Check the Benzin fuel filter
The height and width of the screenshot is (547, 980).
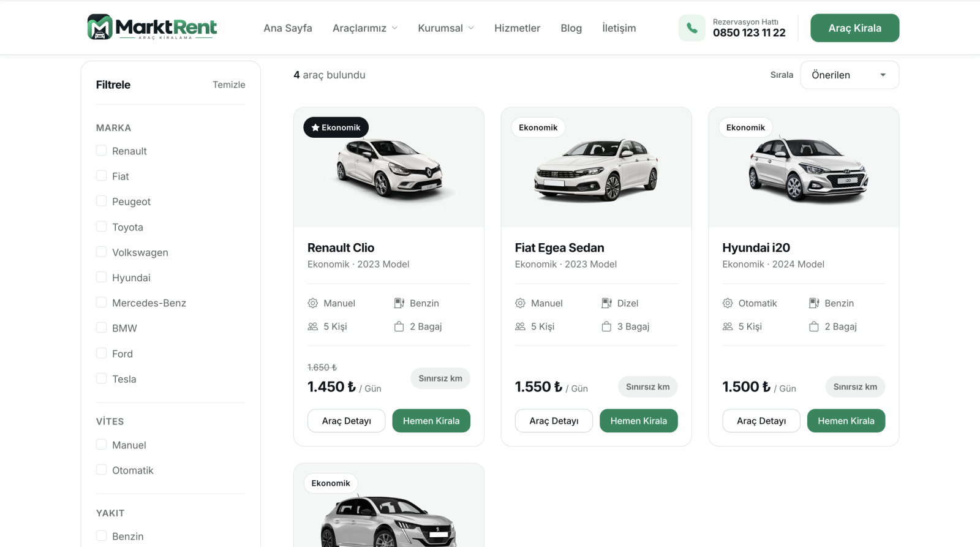tap(102, 536)
